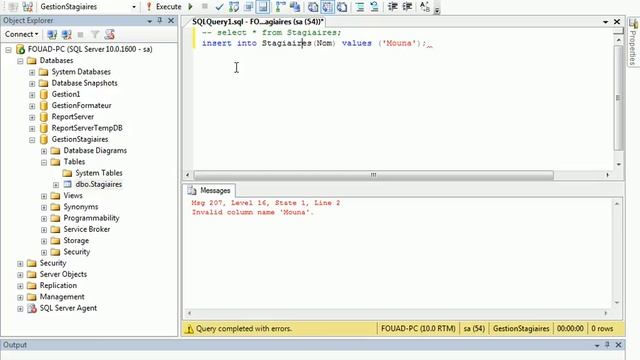
Task: Select the Management folder
Action: click(x=62, y=297)
